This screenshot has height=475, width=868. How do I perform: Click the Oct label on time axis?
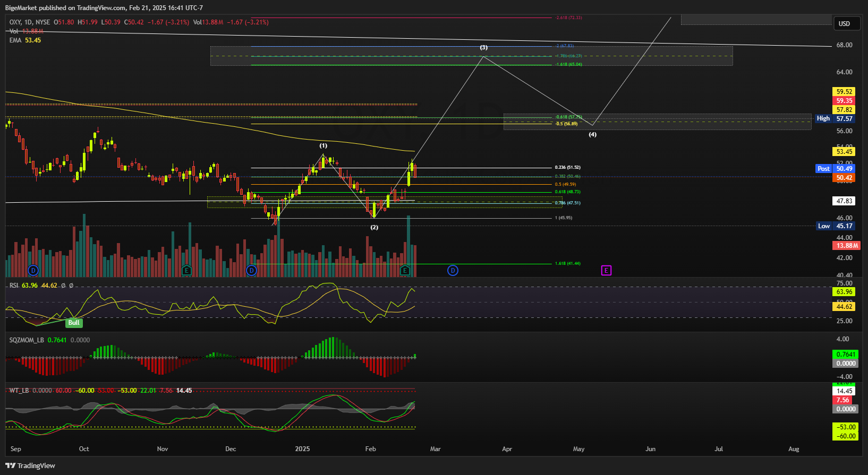point(84,449)
